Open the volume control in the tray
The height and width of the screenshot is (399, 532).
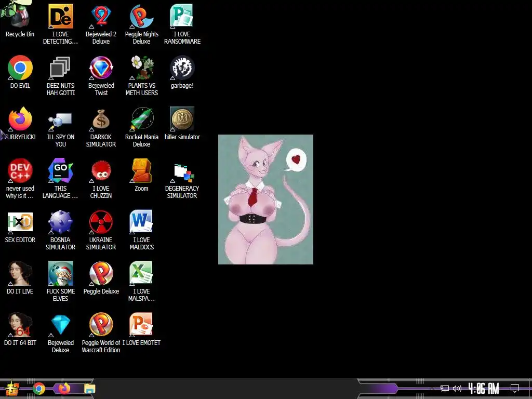pos(457,389)
